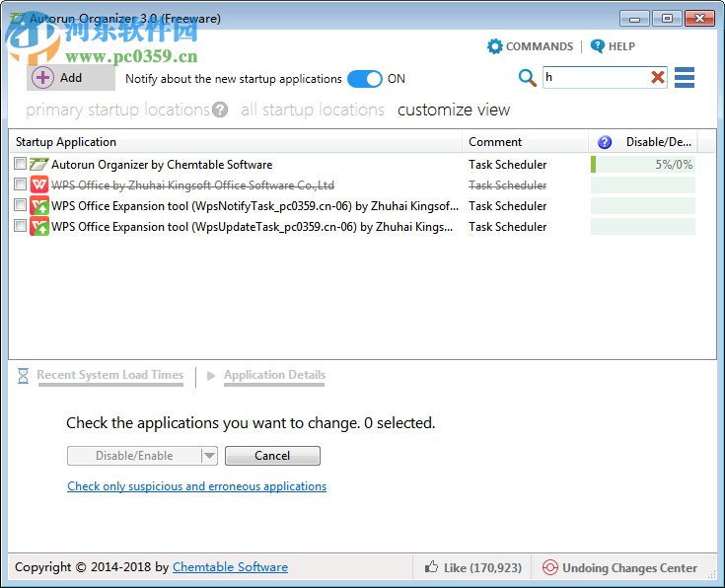This screenshot has height=588, width=725.
Task: Check the WPS Office by Zhuhai Kingsoft checkbox
Action: [20, 184]
